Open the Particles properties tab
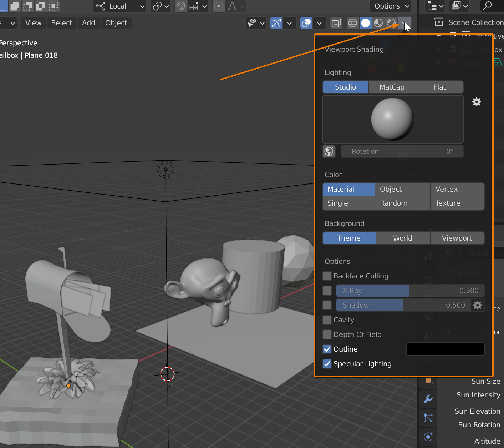 (428, 418)
